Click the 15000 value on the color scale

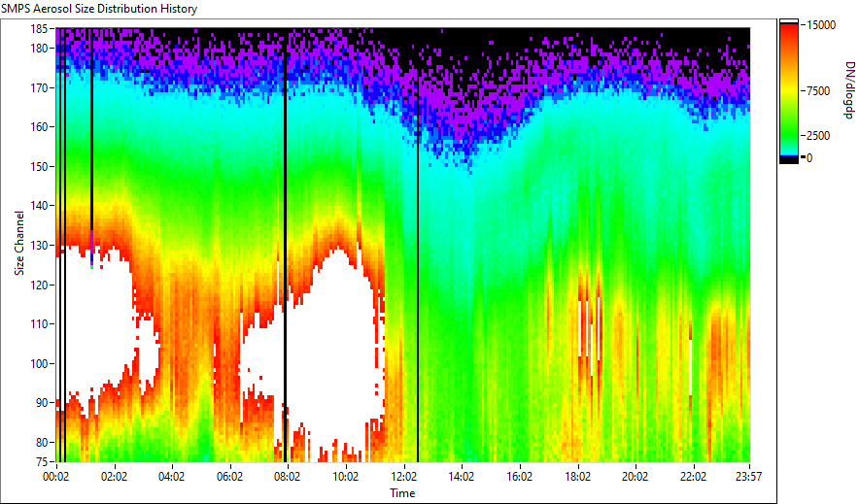coord(821,25)
